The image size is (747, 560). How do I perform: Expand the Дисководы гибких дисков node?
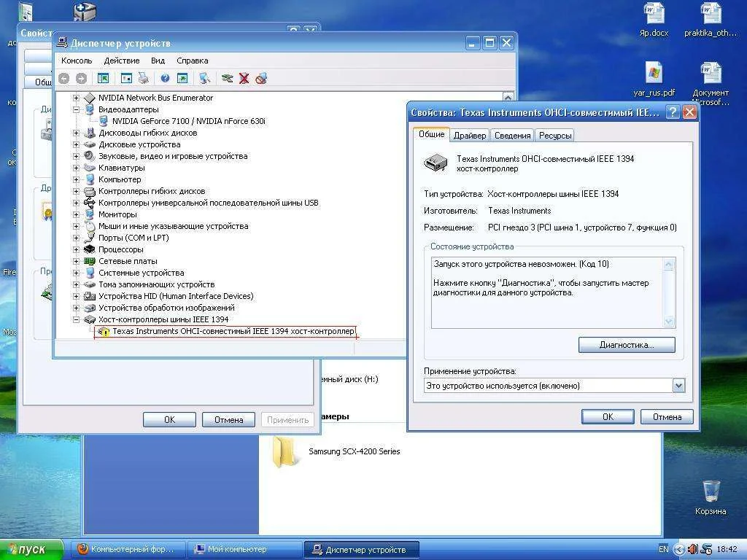[x=76, y=133]
